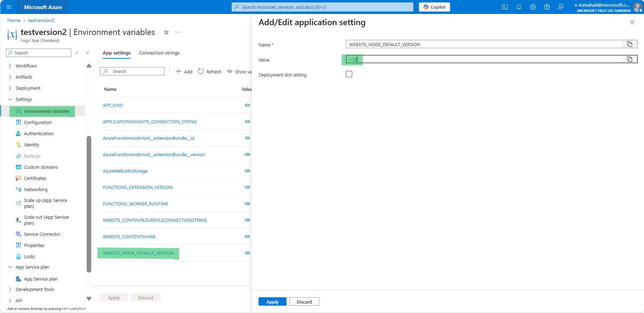The image size is (644, 313).
Task: Open the notifications bell
Action: coord(519,7)
